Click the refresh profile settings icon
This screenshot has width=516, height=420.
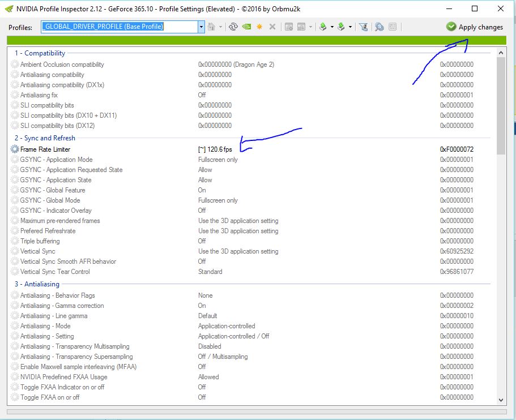tap(233, 27)
